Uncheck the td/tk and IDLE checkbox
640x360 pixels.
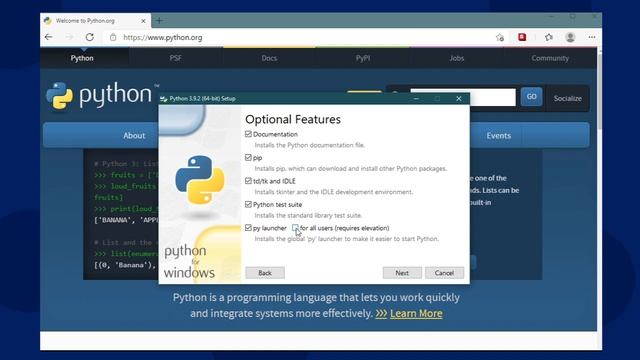[248, 181]
